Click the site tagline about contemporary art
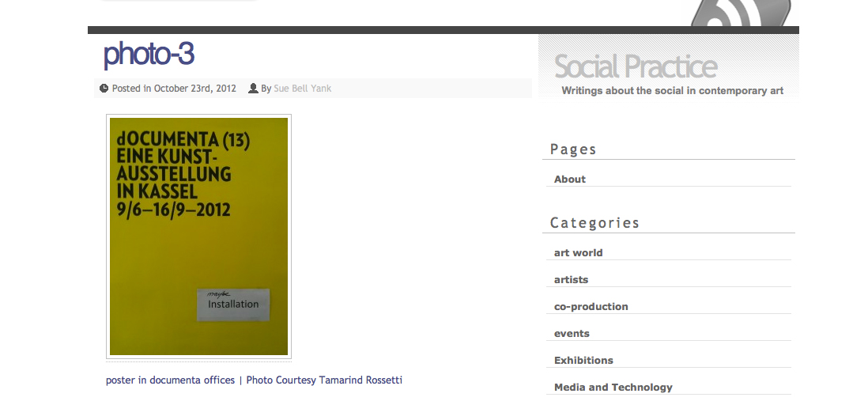 (x=672, y=91)
